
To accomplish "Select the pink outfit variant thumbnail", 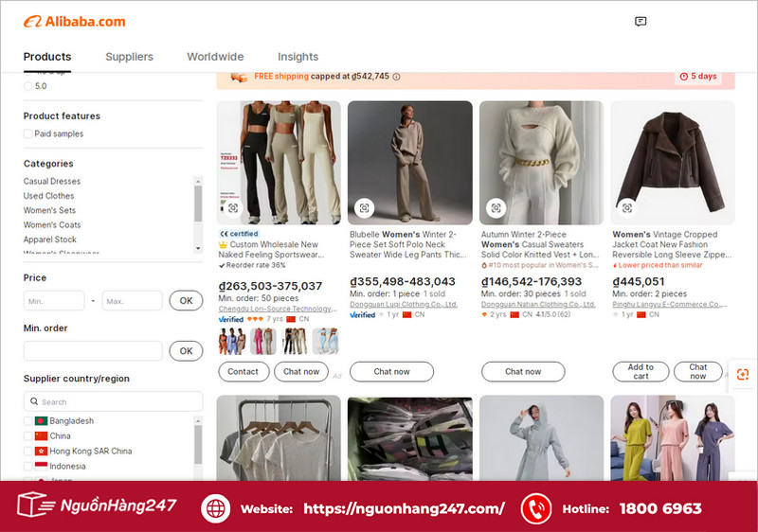I will (x=263, y=342).
